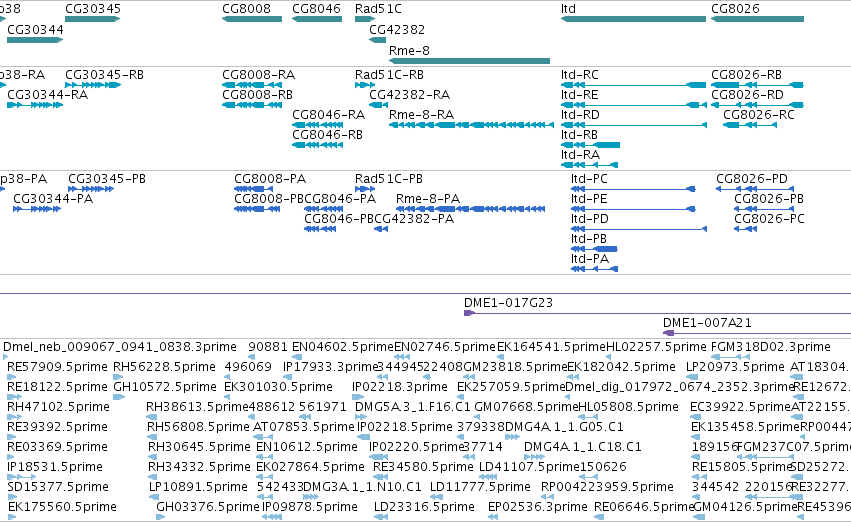Screen dimensions: 851x522
Task: Click EST EP02536.3prime
Action: click(x=491, y=517)
